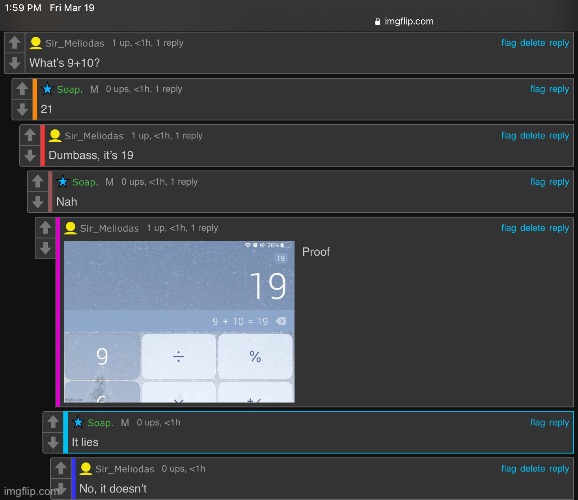Delete the "Proof" comment
Viewport: 578px width, 500px height.
(532, 228)
